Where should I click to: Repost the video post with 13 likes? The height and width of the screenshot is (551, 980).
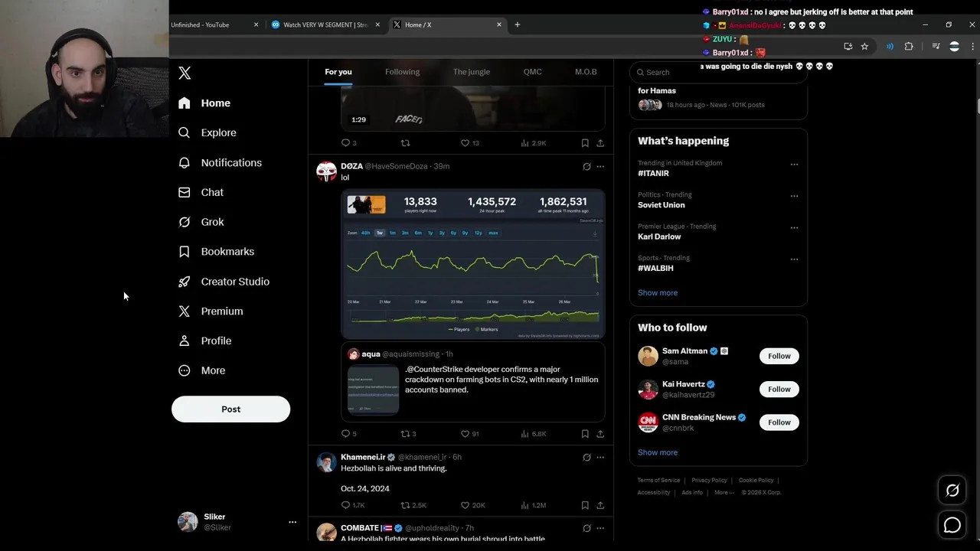pyautogui.click(x=406, y=143)
